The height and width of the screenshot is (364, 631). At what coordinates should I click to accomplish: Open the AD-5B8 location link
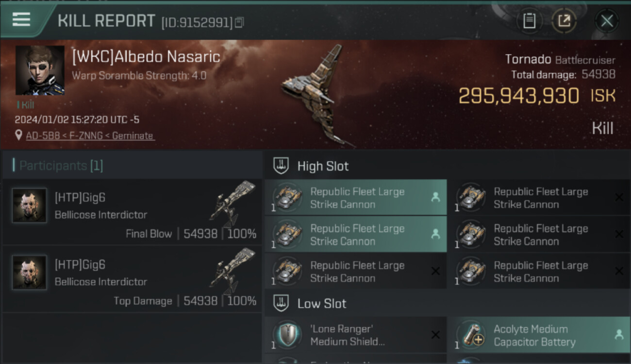[90, 136]
